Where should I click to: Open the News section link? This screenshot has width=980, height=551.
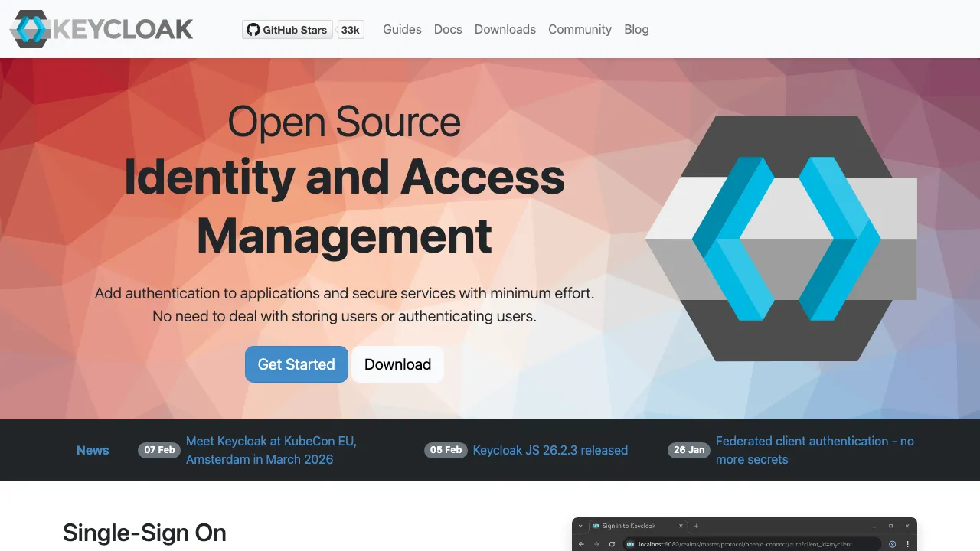[93, 450]
